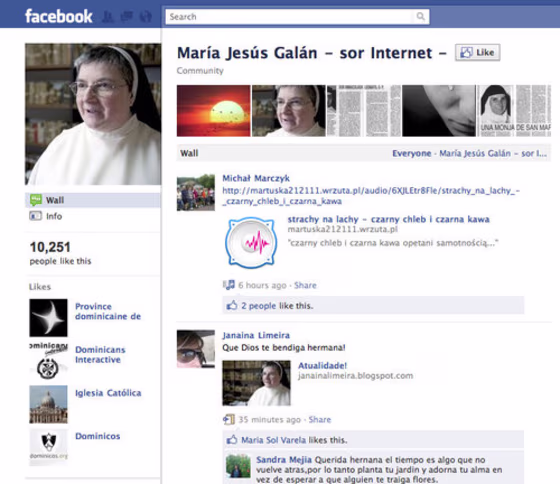
Task: Open Michał Marczyk's avatar
Action: [196, 192]
